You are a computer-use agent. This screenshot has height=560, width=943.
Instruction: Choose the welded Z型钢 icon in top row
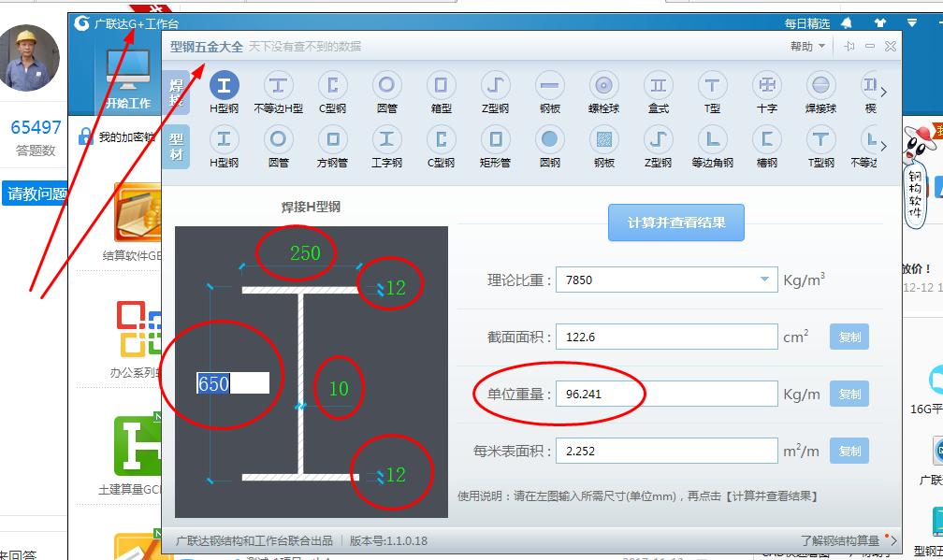click(x=495, y=85)
